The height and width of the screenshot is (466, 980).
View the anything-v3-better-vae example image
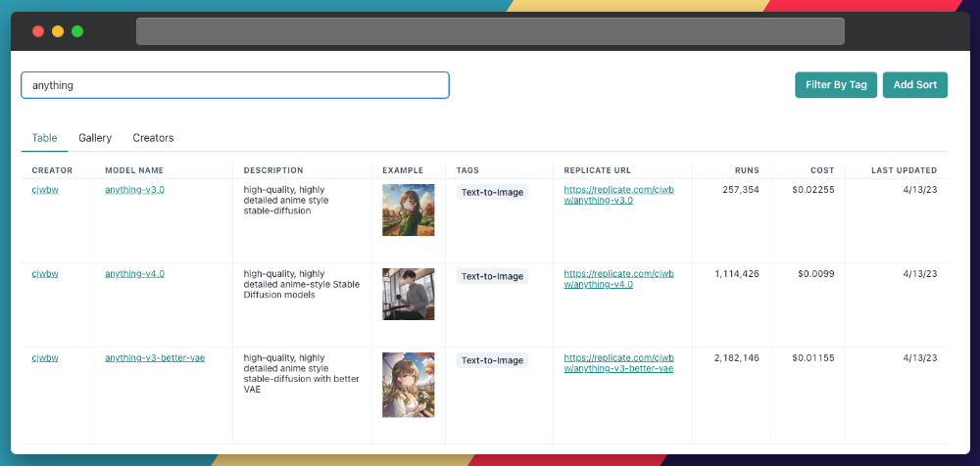click(x=408, y=385)
